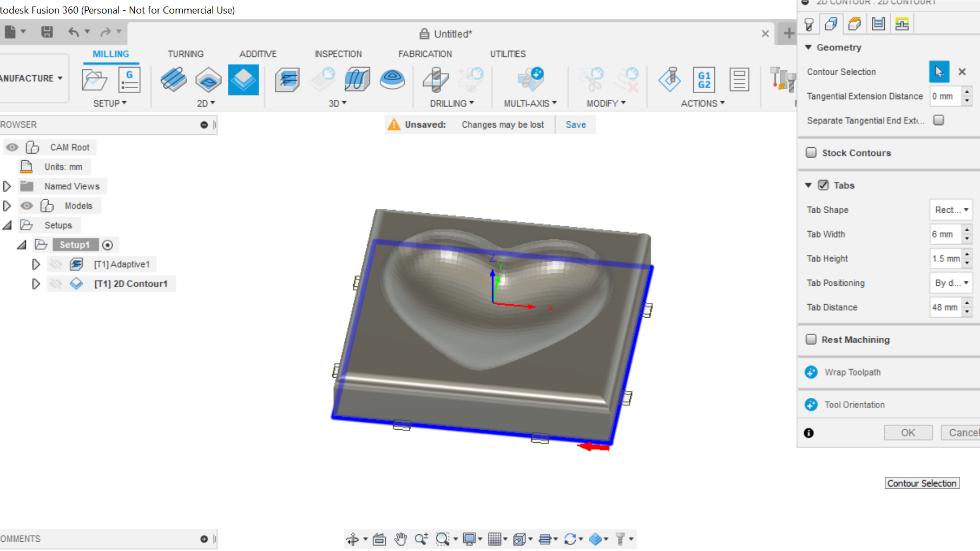The width and height of the screenshot is (980, 551).
Task: Uncheck the Tabs checkbox
Action: (x=823, y=185)
